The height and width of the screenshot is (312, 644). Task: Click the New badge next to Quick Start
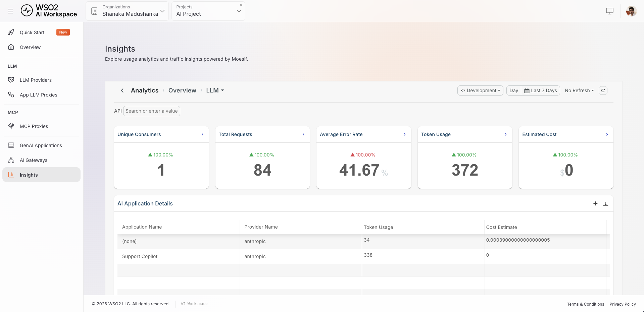63,32
